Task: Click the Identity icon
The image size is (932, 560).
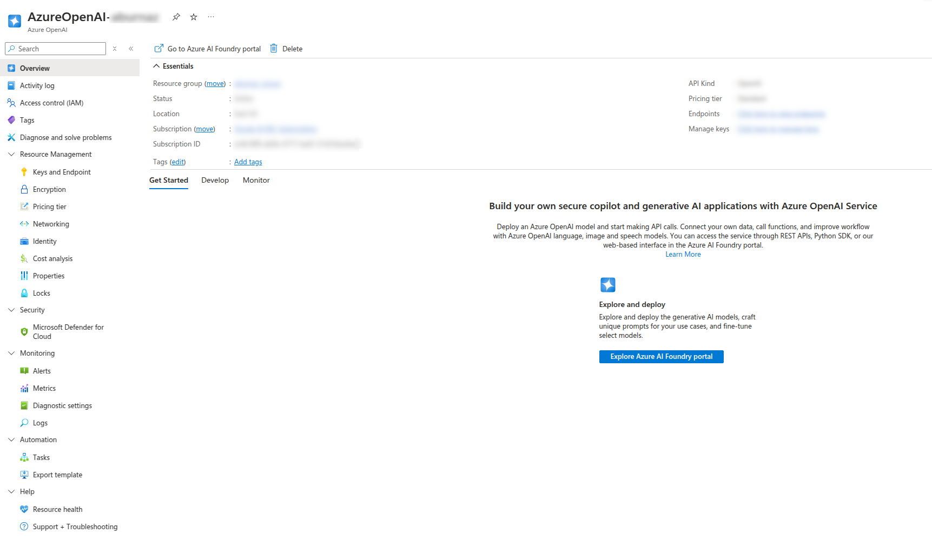Action: (x=24, y=241)
